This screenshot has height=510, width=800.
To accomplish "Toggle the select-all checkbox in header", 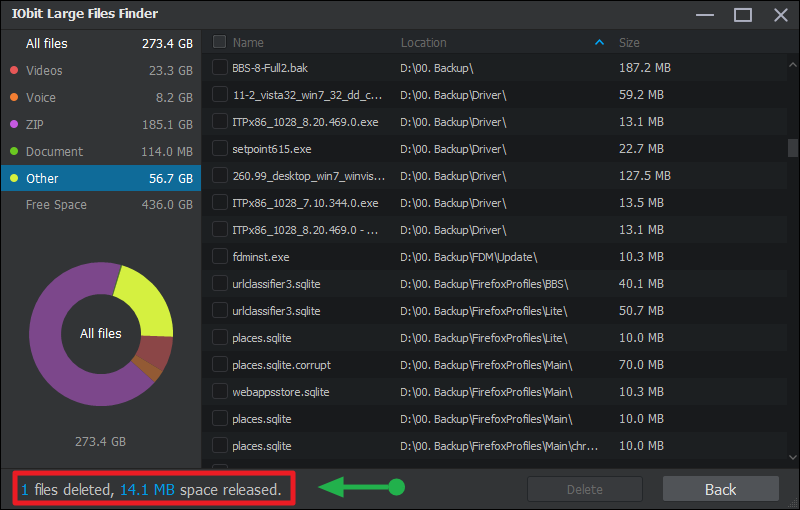I will tap(220, 43).
